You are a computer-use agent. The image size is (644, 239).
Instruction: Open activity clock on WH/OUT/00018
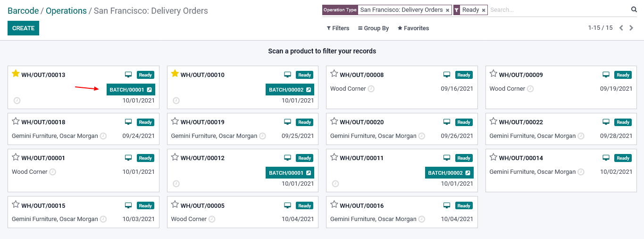(103, 136)
